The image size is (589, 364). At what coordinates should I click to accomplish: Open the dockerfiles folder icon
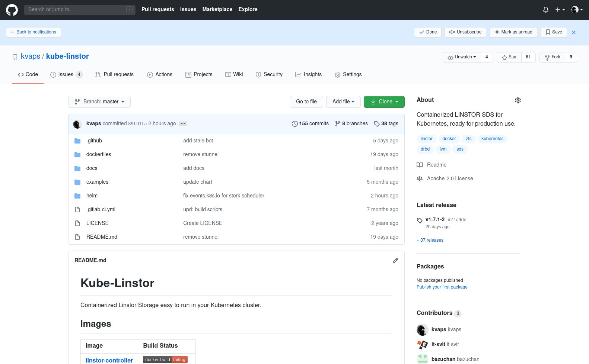(77, 155)
